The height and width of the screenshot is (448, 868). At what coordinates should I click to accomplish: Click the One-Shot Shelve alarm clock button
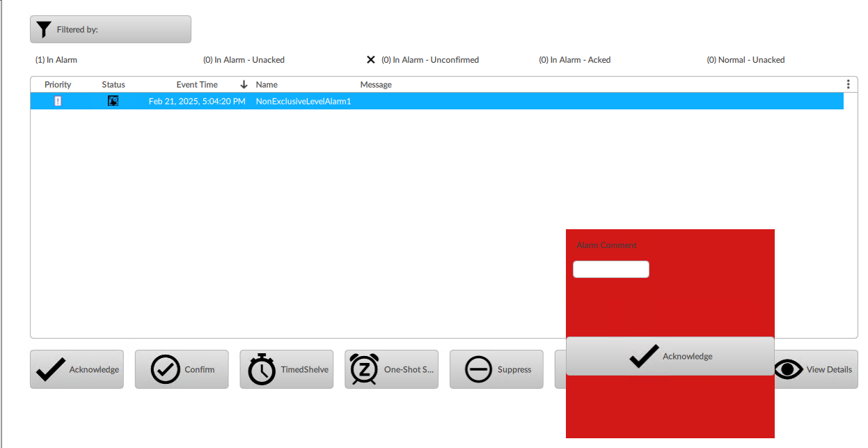392,369
